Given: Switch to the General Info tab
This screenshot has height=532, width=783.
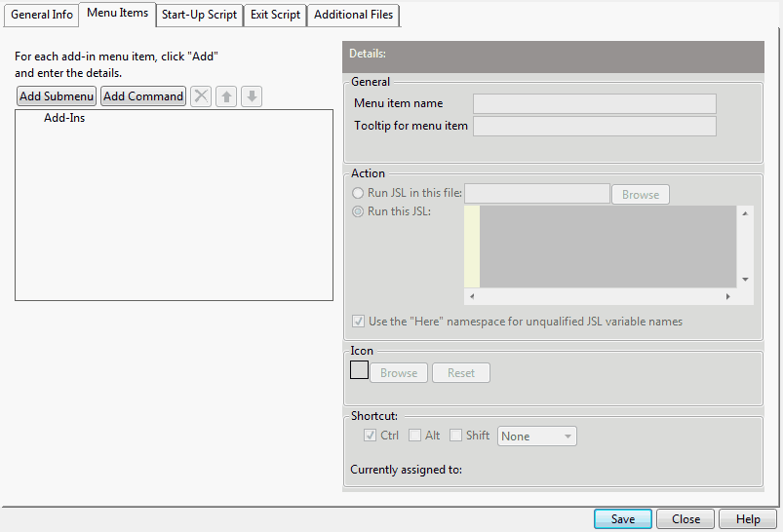Looking at the screenshot, I should (x=42, y=15).
